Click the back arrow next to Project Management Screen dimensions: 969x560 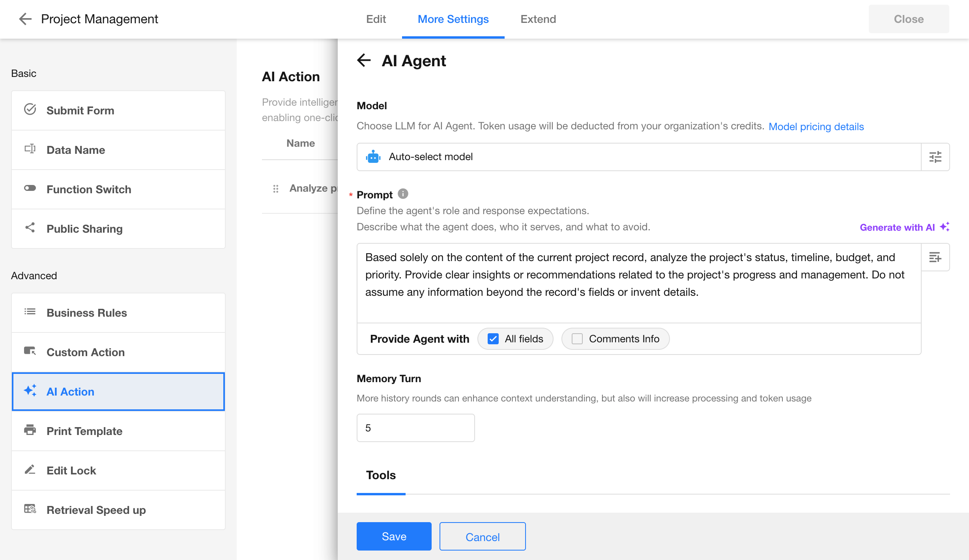[x=25, y=19]
